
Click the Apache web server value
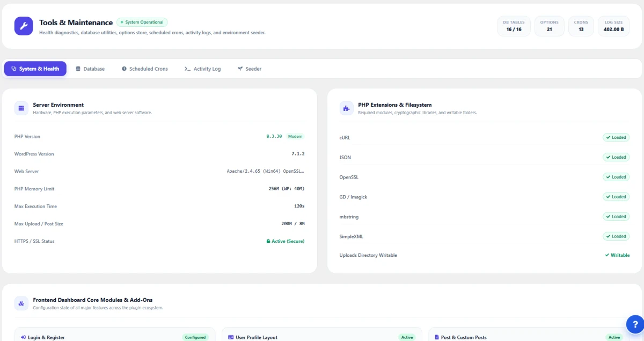pyautogui.click(x=266, y=172)
